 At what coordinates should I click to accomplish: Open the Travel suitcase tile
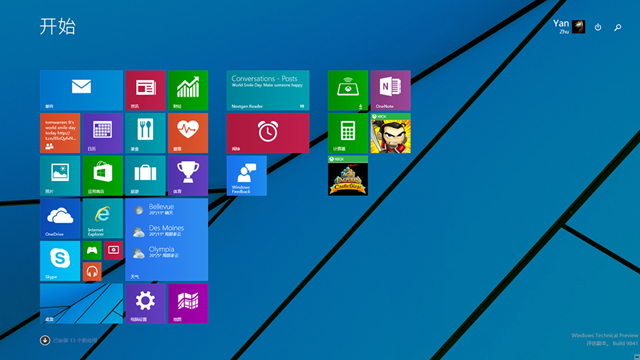coord(145,176)
